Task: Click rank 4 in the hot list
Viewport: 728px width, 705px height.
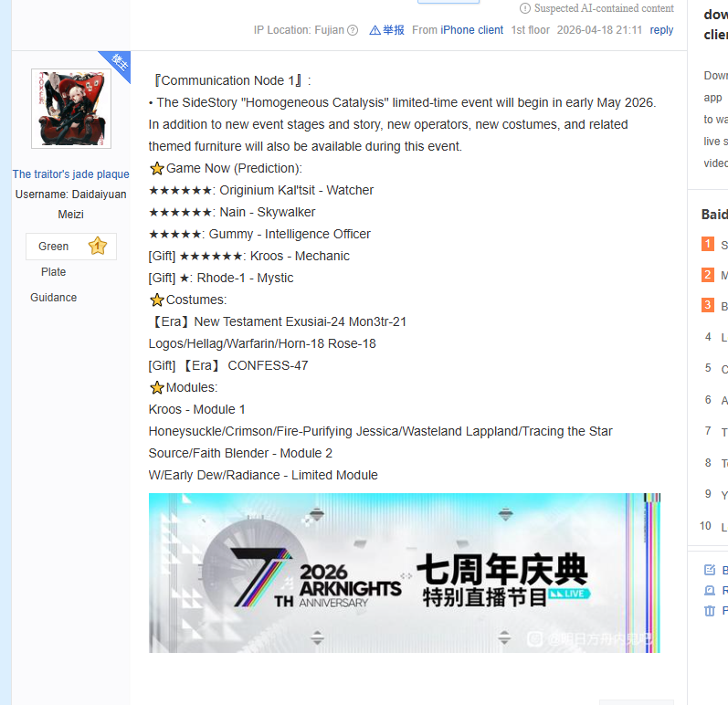Action: (708, 337)
